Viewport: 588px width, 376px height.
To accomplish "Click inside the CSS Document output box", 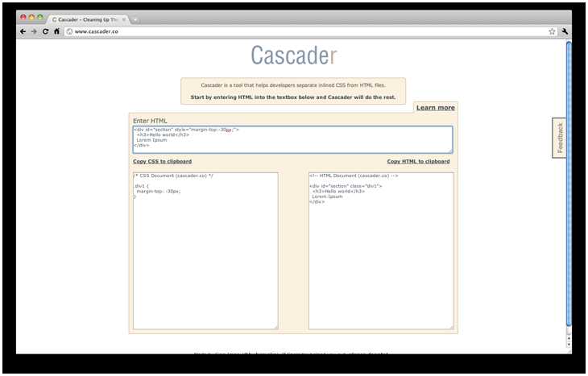I will (205, 250).
